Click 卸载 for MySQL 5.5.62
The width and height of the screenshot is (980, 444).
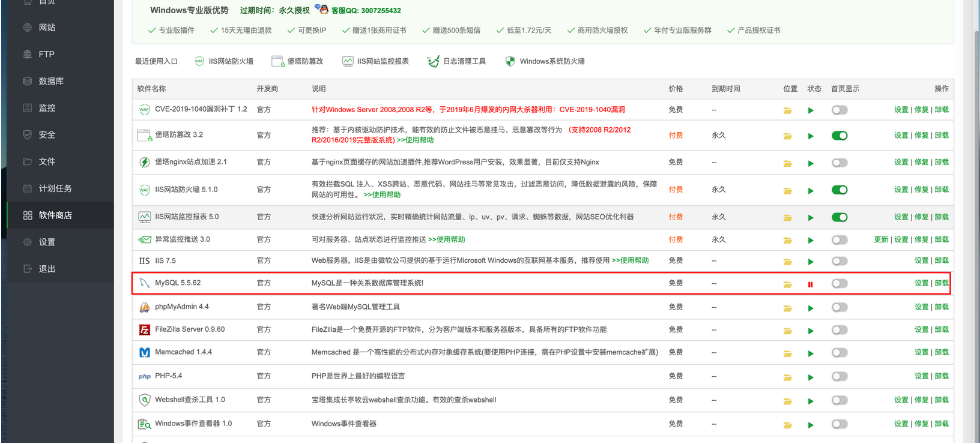click(942, 283)
